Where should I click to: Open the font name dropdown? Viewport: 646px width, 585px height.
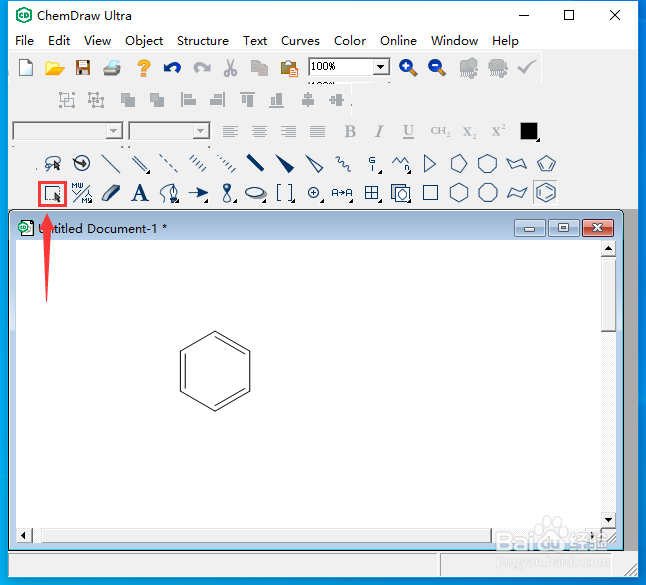(x=114, y=131)
